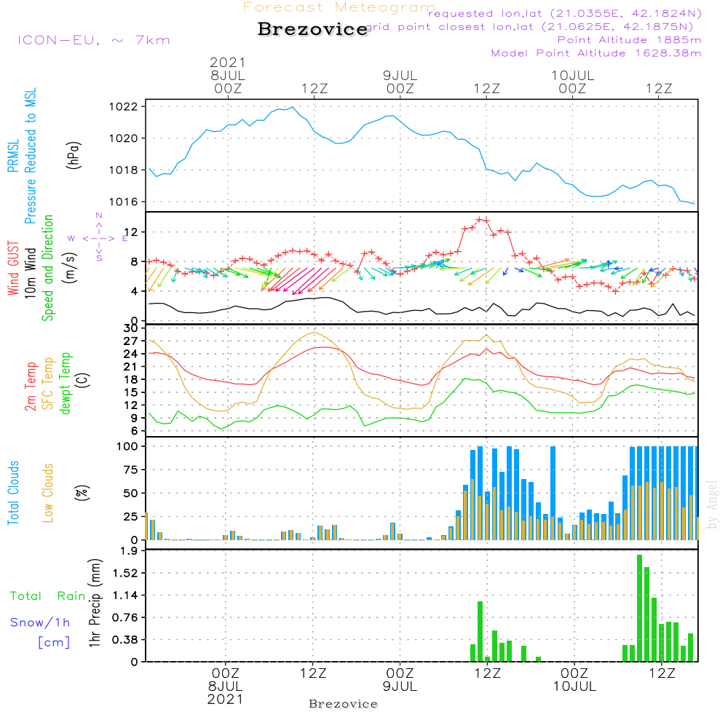
Task: Click the green 'dewpt Temp' legend label
Action: 65,383
